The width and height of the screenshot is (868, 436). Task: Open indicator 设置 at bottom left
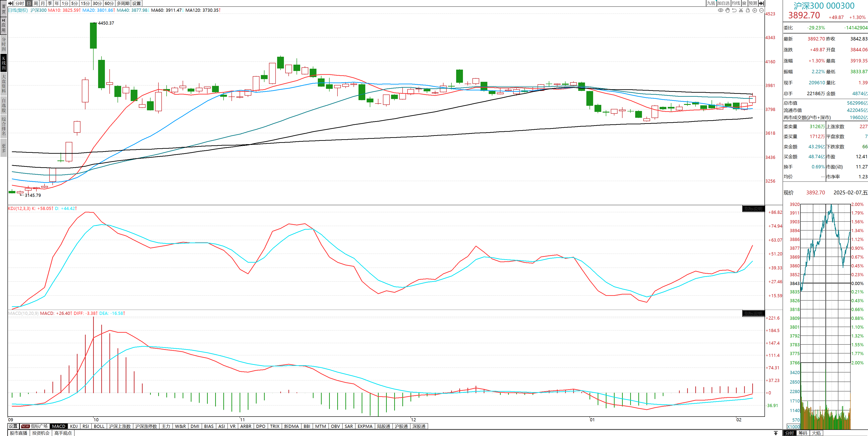click(13, 426)
